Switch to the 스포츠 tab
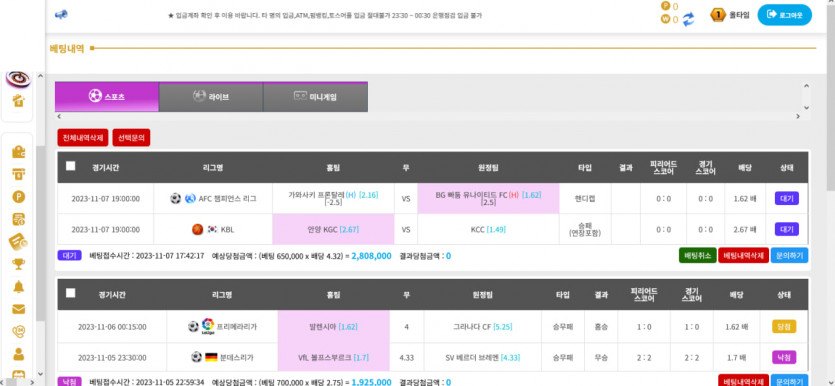 (x=107, y=97)
